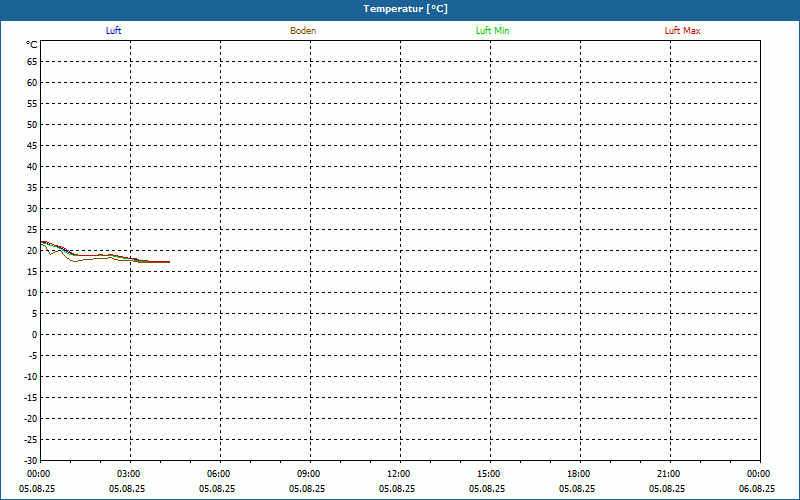This screenshot has width=800, height=500.
Task: Click the 45 value on the temperature axis
Action: tap(32, 145)
